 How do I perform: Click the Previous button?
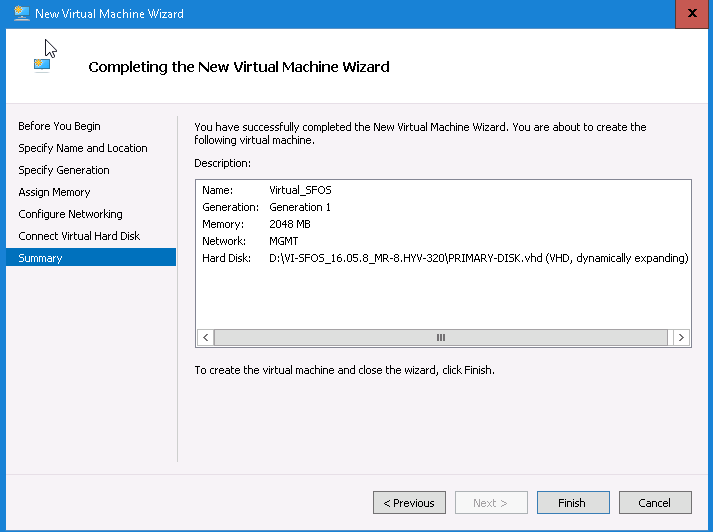[x=409, y=503]
